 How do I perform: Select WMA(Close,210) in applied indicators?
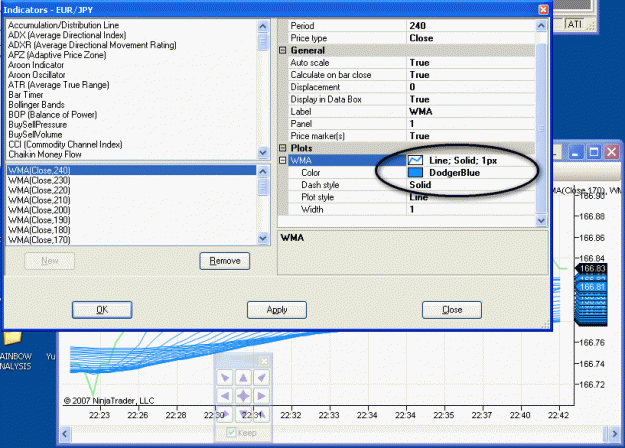132,200
